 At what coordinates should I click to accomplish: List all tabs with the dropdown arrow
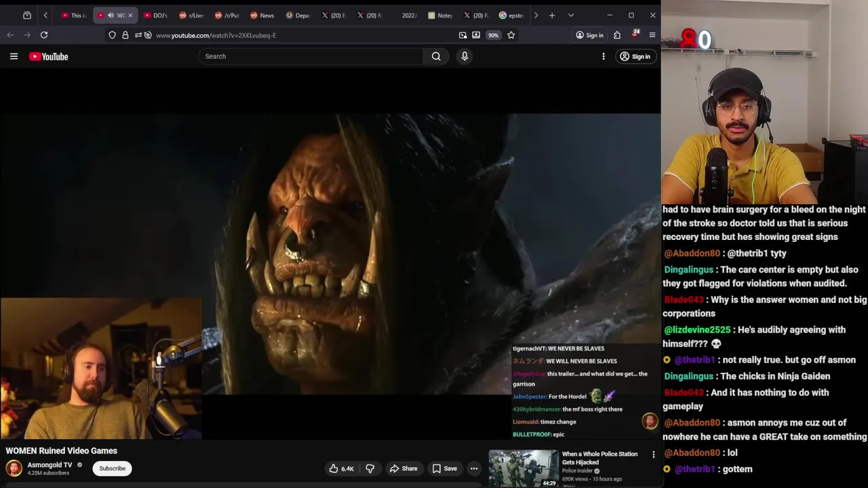570,15
